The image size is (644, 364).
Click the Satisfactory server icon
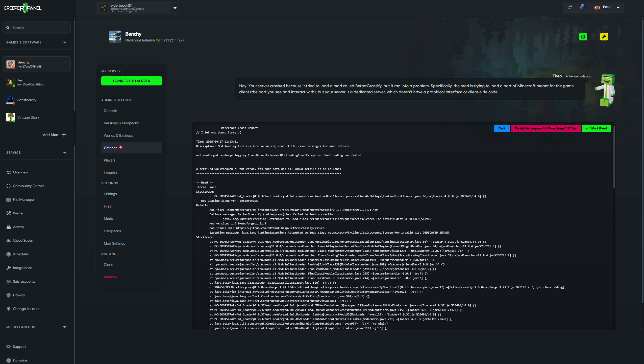pyautogui.click(x=11, y=100)
